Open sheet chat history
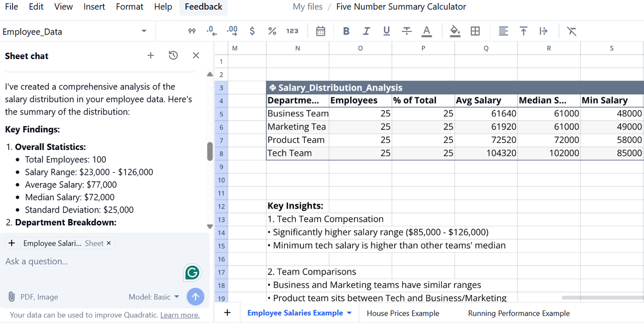The image size is (644, 323). coord(173,56)
